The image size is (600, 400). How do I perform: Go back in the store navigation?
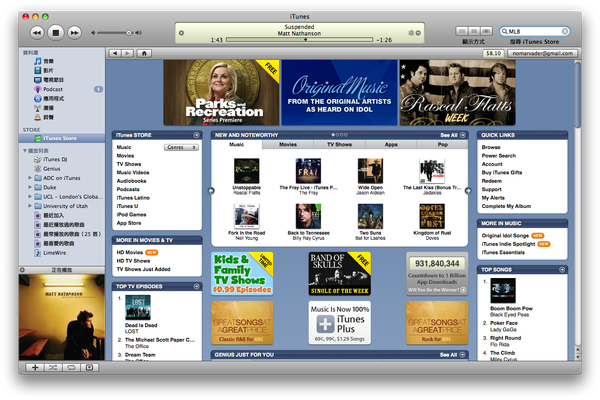click(x=115, y=53)
